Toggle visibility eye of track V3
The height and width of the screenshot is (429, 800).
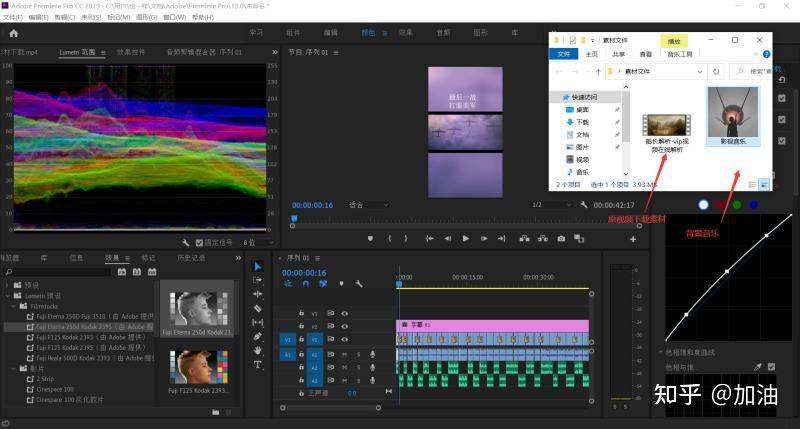(x=345, y=313)
